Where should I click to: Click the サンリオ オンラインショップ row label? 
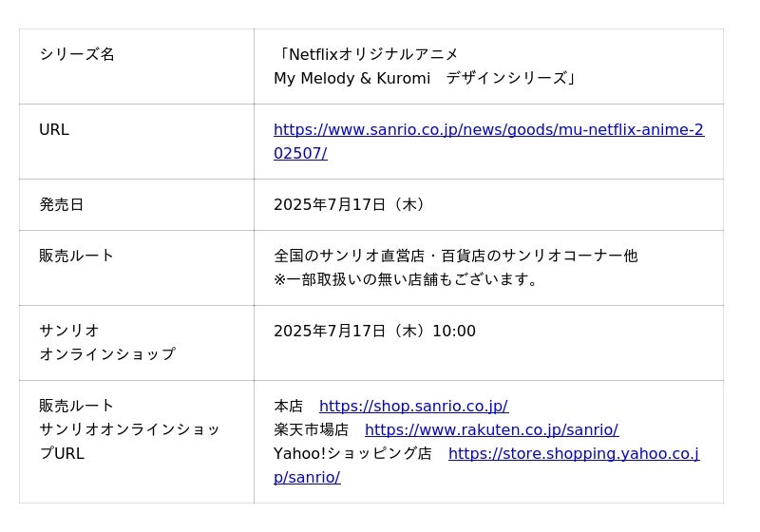pos(106,343)
